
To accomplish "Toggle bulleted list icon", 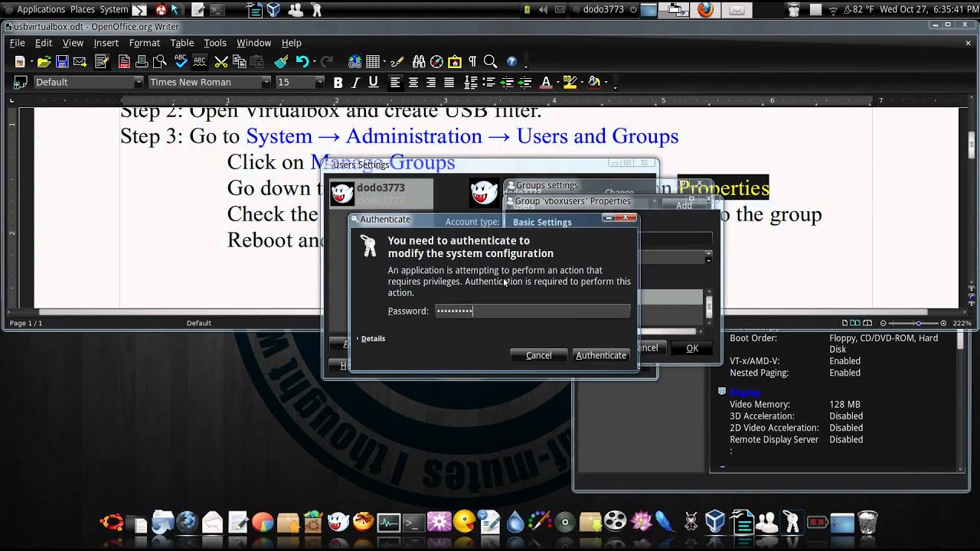I will tap(488, 82).
